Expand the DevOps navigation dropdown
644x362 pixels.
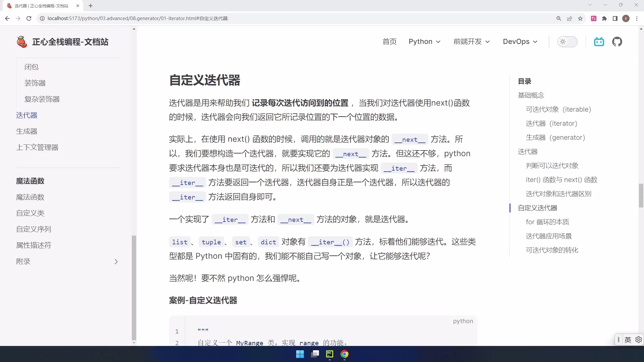(x=520, y=42)
